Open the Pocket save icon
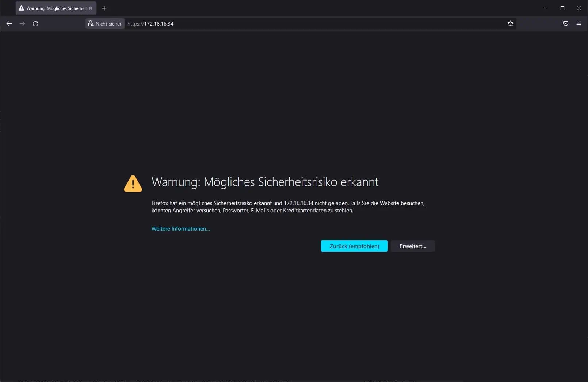Screen dimensions: 588x382 click(566, 24)
